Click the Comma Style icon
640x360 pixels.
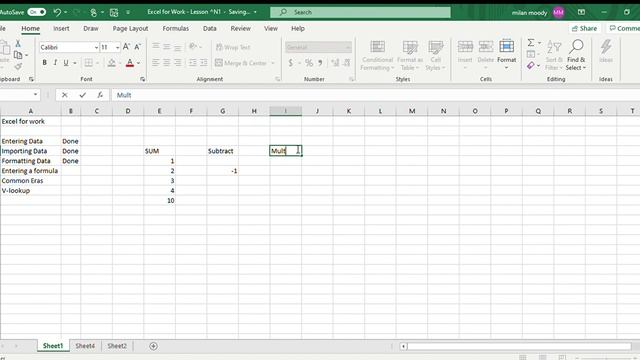(x=320, y=63)
